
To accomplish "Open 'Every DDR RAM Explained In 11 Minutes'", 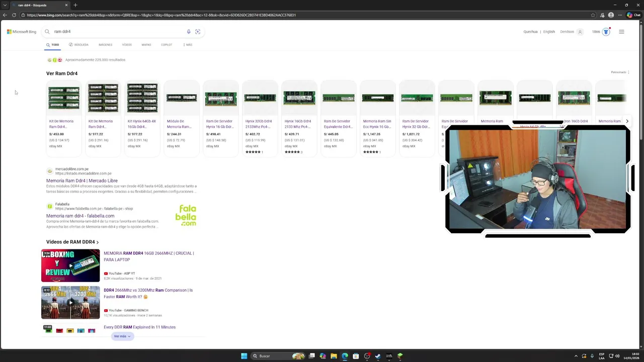I will (x=139, y=327).
